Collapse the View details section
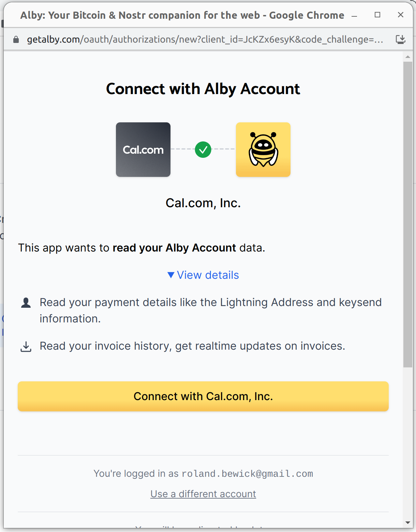This screenshot has height=532, width=416. (x=203, y=275)
